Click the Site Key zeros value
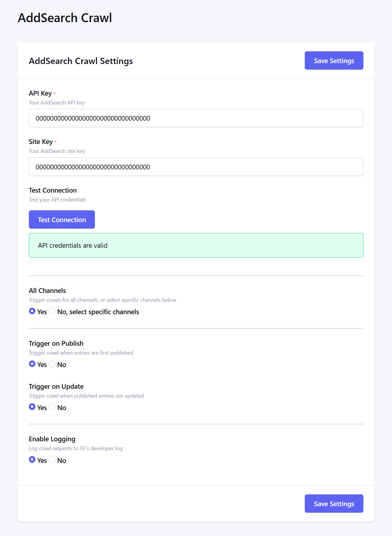 click(x=93, y=167)
